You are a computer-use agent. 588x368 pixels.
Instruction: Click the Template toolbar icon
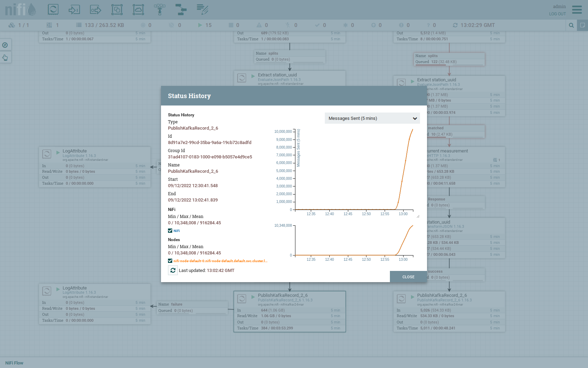click(181, 9)
